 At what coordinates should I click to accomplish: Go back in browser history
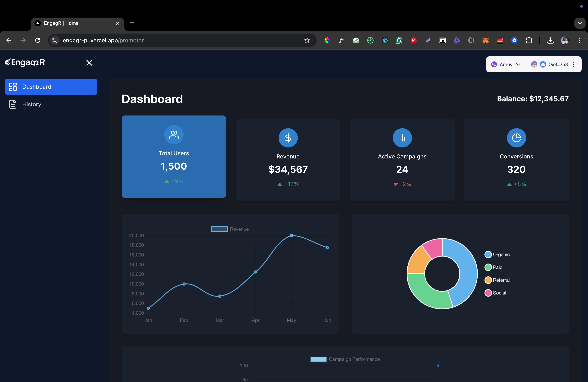[9, 40]
